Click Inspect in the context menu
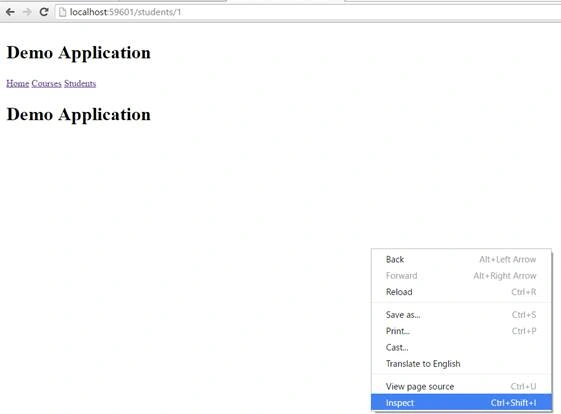The height and width of the screenshot is (414, 561). (462, 403)
